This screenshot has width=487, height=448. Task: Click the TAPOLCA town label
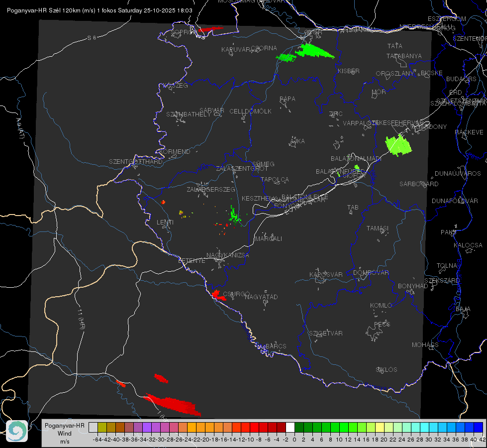275,179
